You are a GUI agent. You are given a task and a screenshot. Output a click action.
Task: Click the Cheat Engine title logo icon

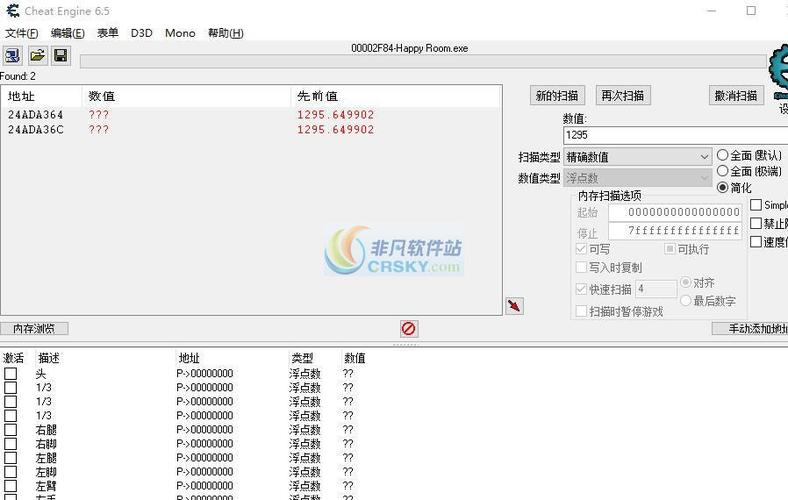[12, 11]
